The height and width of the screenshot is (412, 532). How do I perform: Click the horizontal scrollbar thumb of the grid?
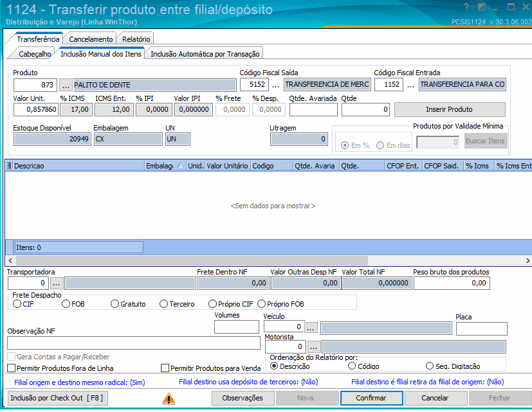click(x=192, y=260)
